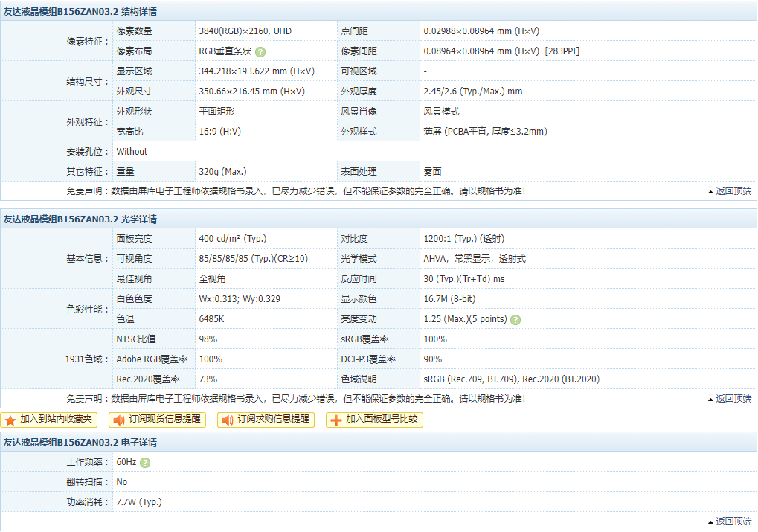758x532 pixels.
Task: Click the 色彩性能 row group label
Action: (x=88, y=309)
